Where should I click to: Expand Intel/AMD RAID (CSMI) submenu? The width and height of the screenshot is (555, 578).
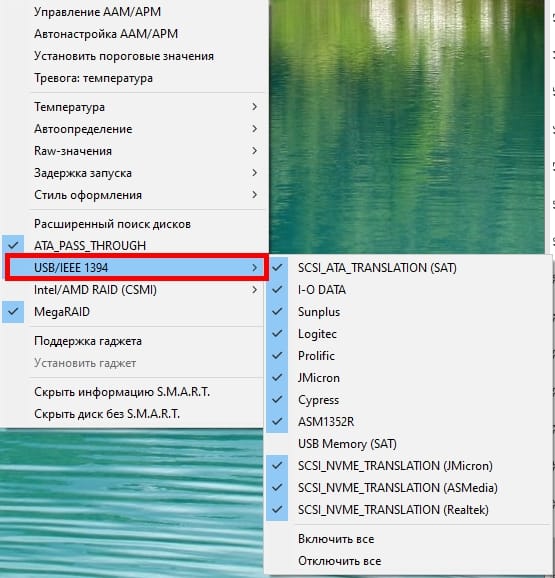coord(133,290)
